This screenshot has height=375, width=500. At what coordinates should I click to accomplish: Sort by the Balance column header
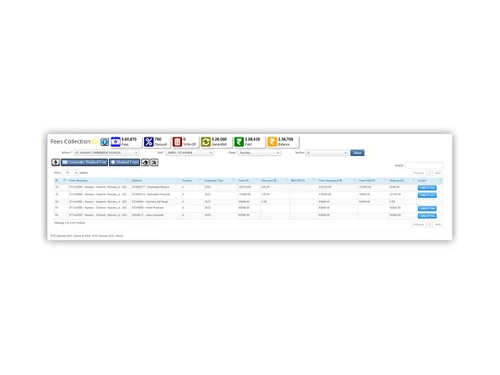402,180
